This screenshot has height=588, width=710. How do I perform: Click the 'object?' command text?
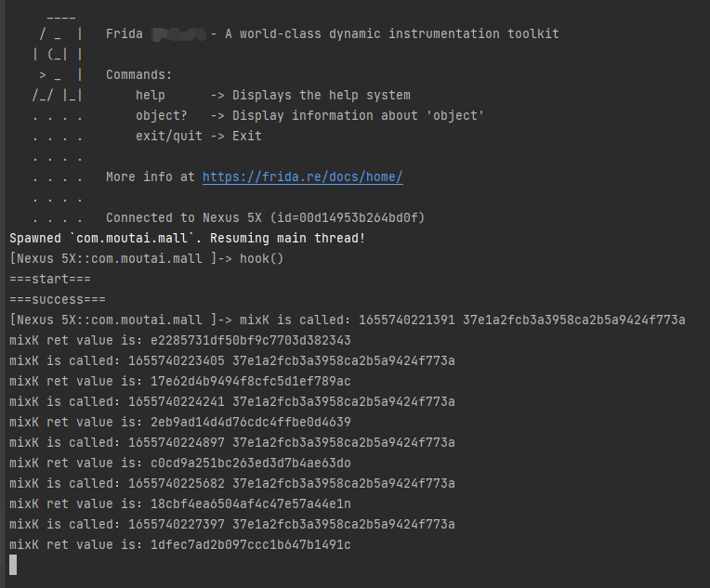point(162,115)
